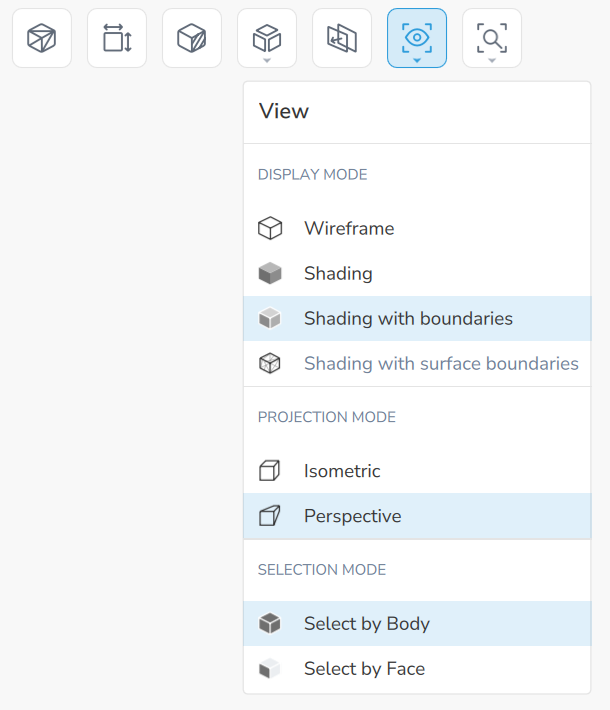Click the first cube toolbar button
This screenshot has height=710, width=610.
coord(42,38)
